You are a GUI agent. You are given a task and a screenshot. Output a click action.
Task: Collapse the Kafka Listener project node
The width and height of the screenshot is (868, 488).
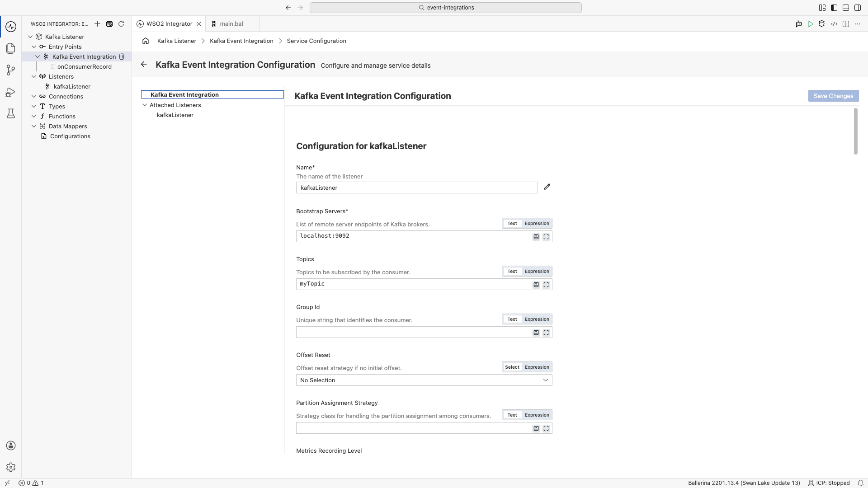(x=30, y=37)
